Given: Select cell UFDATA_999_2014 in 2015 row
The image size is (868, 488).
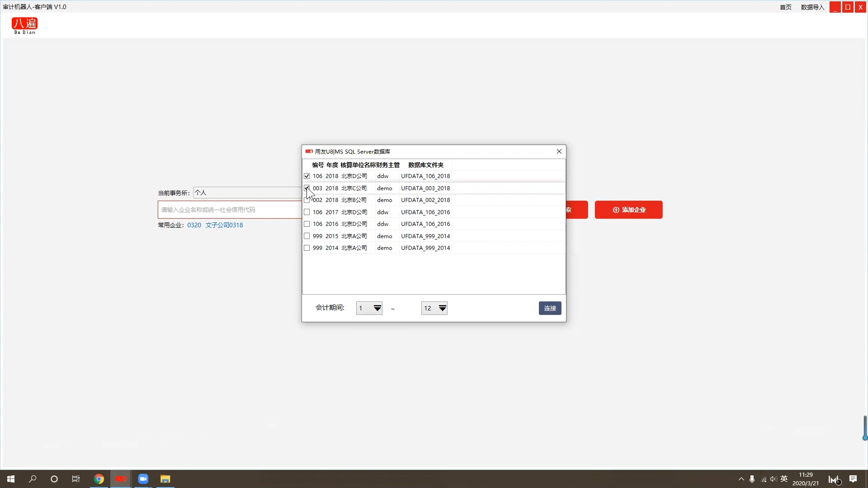Looking at the screenshot, I should [x=425, y=236].
